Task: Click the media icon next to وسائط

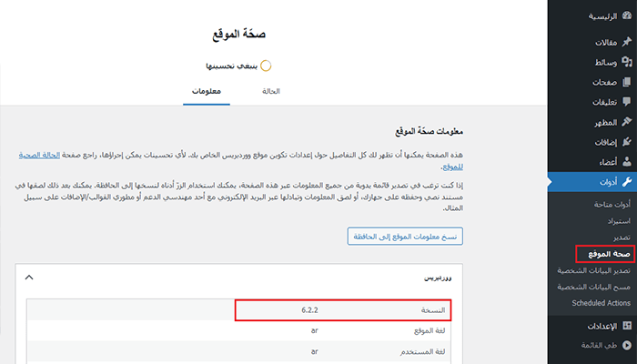Action: [627, 62]
